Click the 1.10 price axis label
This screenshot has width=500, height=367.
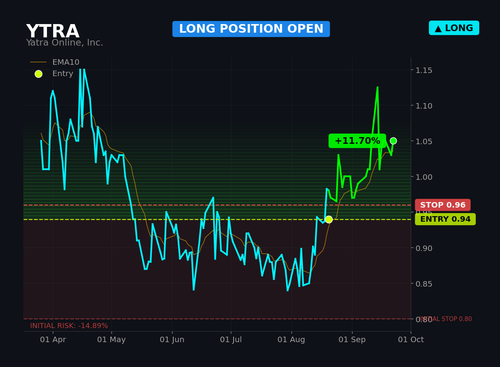pyautogui.click(x=424, y=106)
